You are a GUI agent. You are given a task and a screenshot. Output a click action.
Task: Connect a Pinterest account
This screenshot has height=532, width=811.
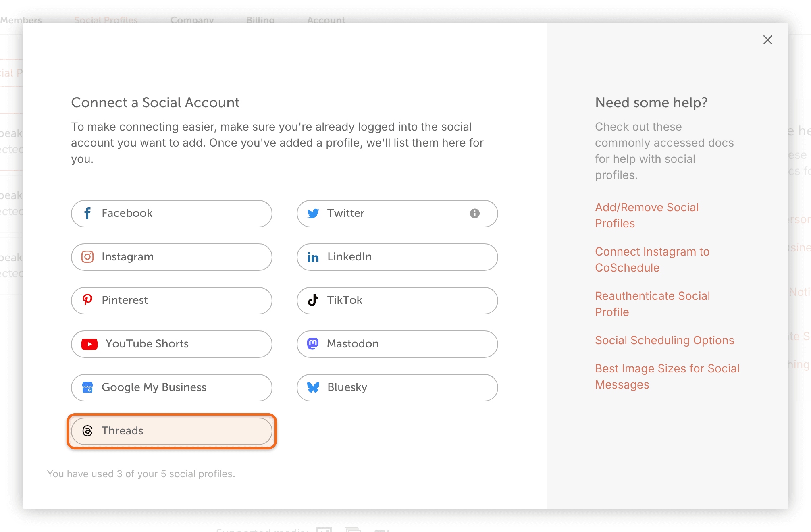click(x=172, y=301)
